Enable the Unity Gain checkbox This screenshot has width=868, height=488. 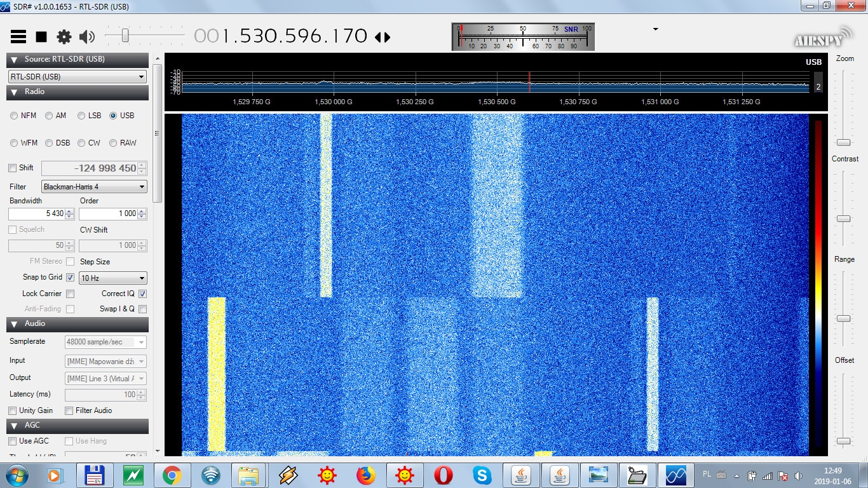[13, 410]
